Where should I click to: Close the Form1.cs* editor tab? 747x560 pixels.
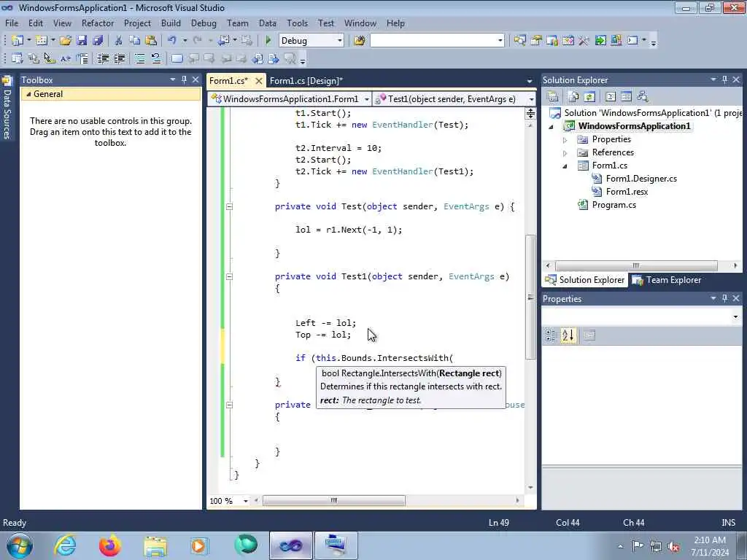click(x=259, y=81)
